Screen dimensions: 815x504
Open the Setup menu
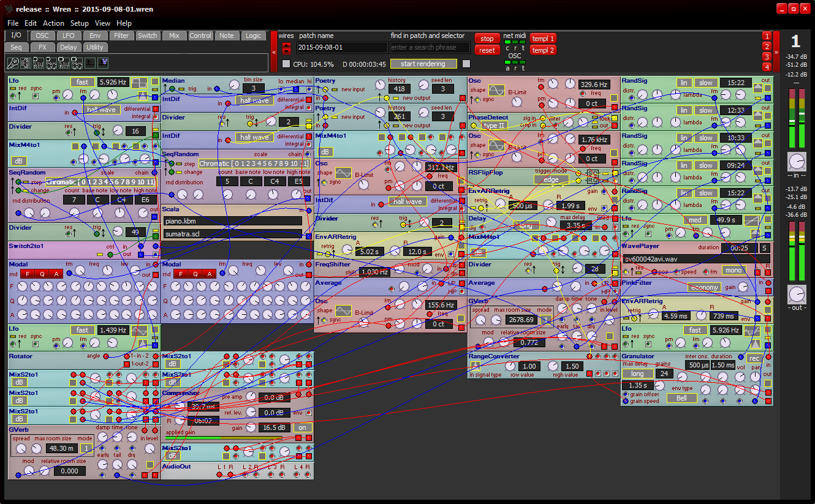pyautogui.click(x=79, y=23)
